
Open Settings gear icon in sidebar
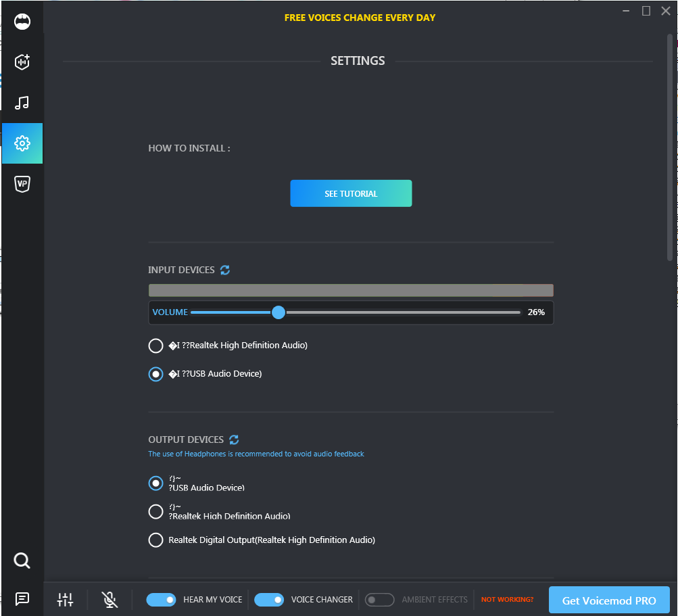(x=22, y=143)
